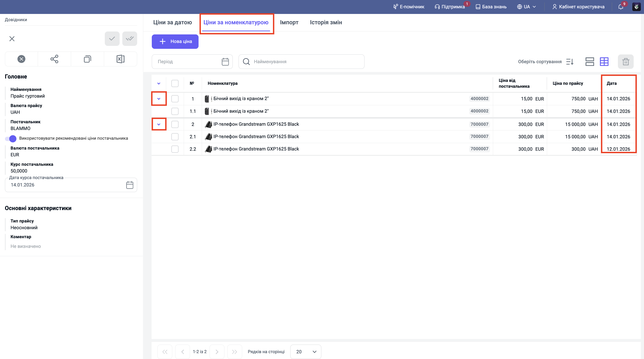Toggle recommended supplier prices switch
The width and height of the screenshot is (644, 359).
[x=11, y=138]
